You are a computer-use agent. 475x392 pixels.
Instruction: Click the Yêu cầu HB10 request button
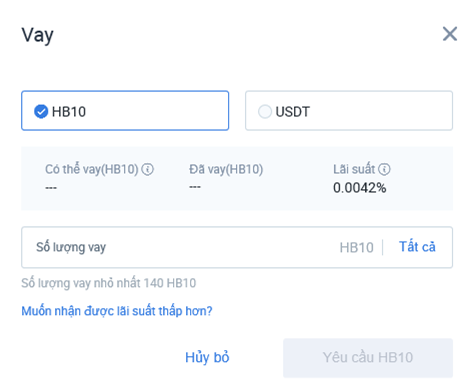pos(368,358)
